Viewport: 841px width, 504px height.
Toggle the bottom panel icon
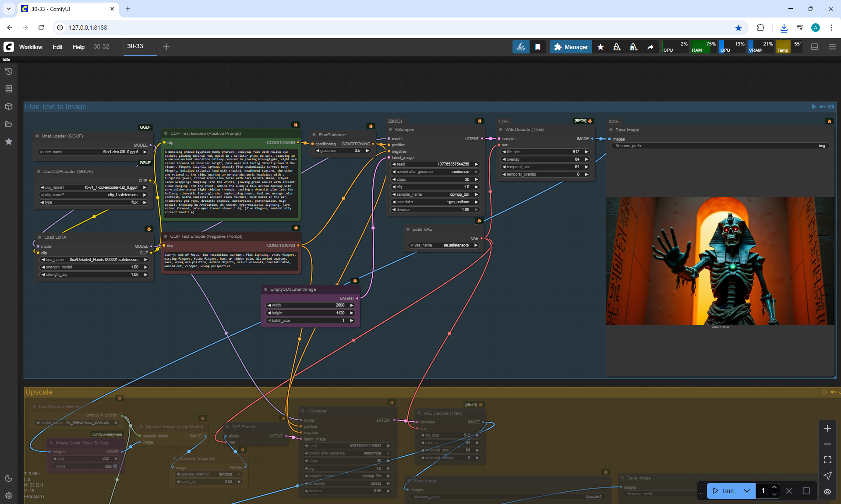point(815,47)
